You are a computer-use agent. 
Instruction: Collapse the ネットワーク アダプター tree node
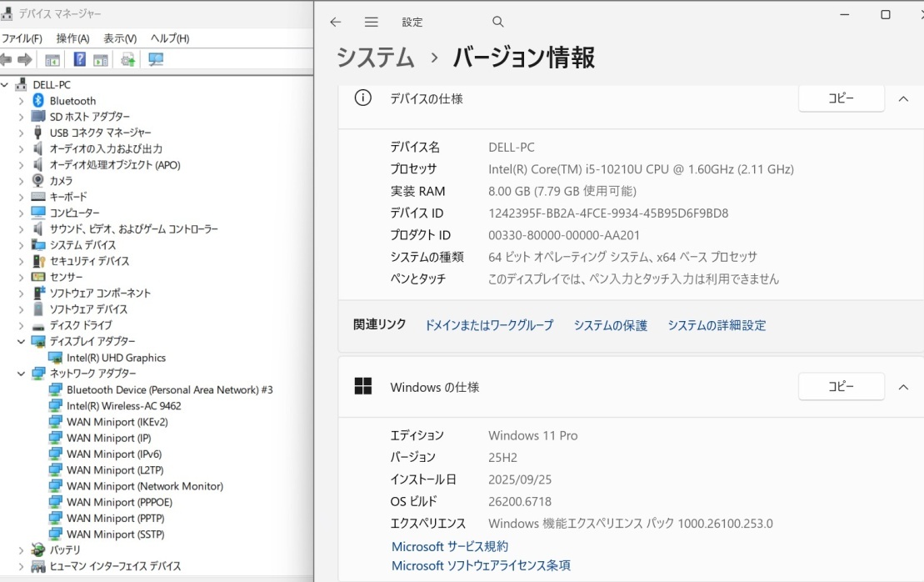pos(22,374)
